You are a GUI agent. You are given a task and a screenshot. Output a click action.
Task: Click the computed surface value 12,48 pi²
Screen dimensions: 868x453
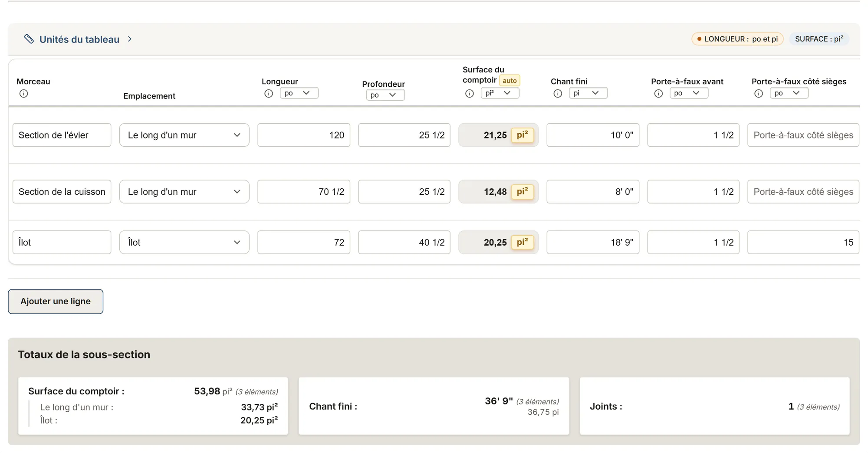coord(499,191)
